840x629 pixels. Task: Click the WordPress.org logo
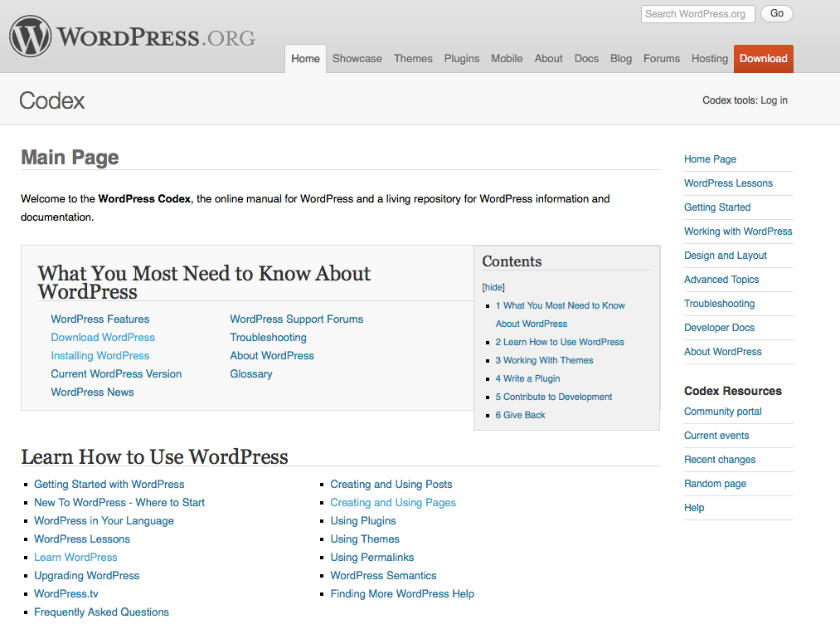pos(133,37)
